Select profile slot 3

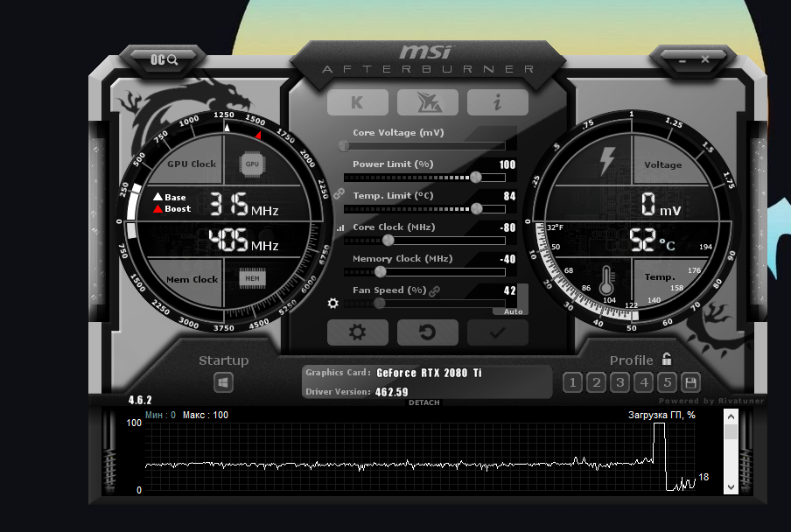[620, 382]
